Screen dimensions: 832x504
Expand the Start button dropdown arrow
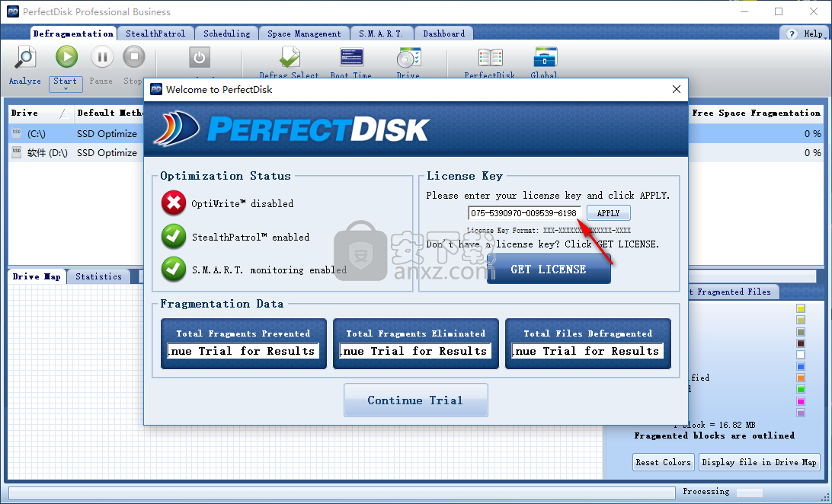pyautogui.click(x=66, y=88)
